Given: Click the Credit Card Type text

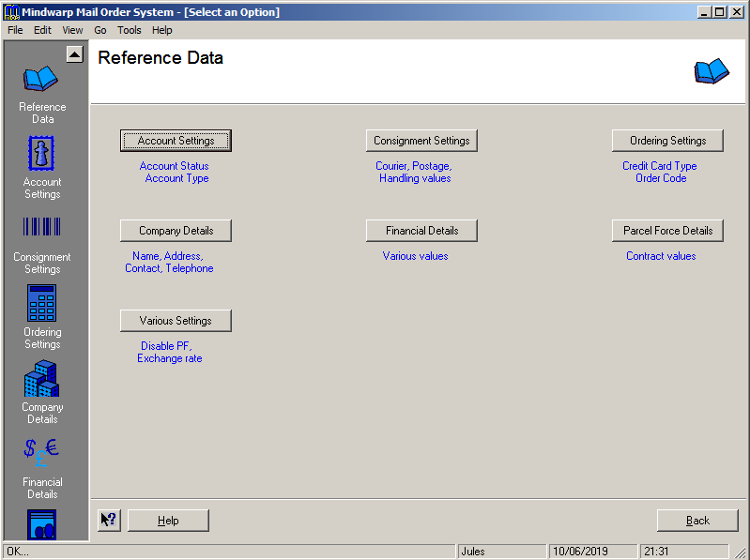Looking at the screenshot, I should coord(660,166).
